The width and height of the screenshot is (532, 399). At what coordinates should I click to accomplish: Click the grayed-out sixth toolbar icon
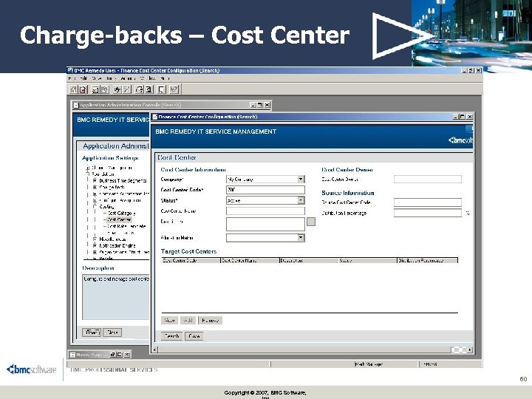(x=126, y=89)
